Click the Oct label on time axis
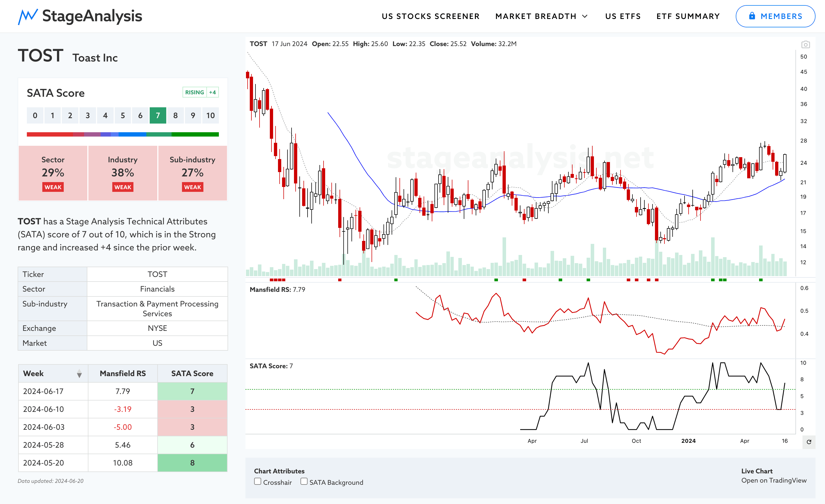825x504 pixels. tap(636, 441)
